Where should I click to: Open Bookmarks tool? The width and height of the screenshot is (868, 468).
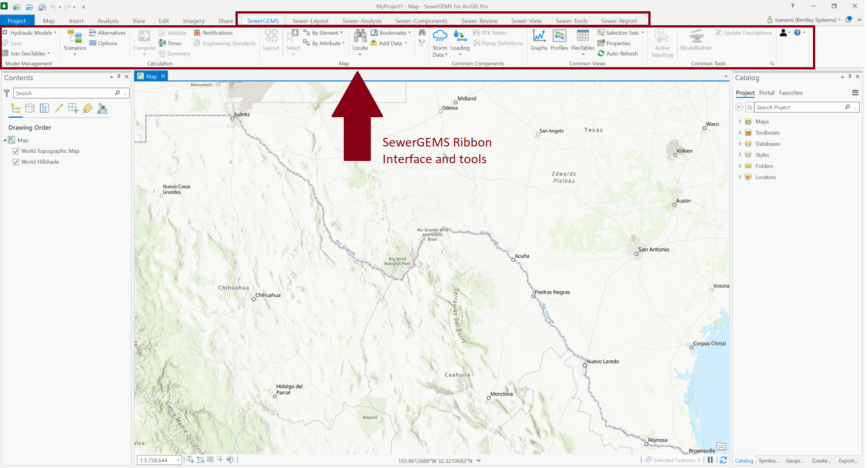coord(391,33)
